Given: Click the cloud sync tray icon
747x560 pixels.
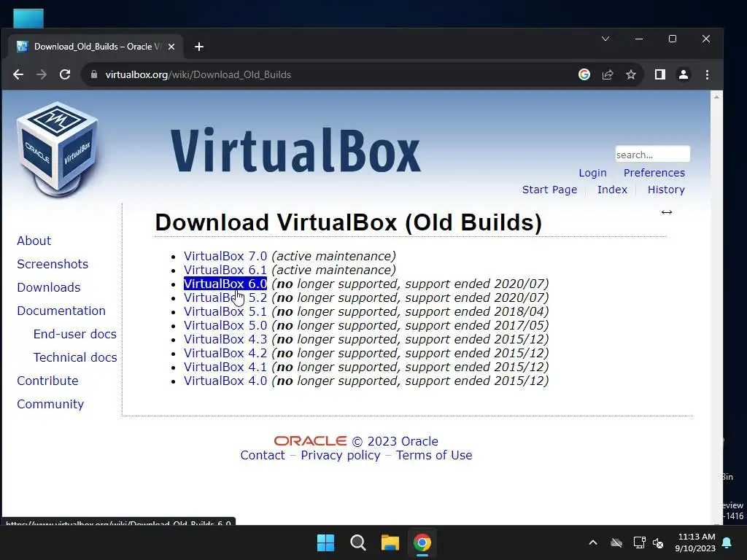Looking at the screenshot, I should coord(616,542).
